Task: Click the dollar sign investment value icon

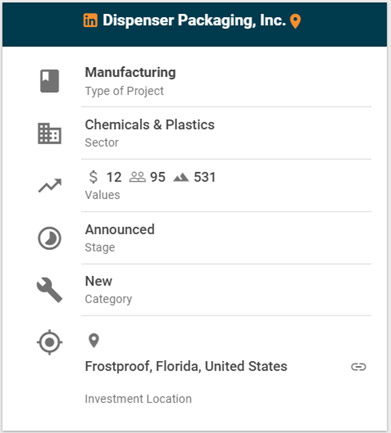Action: 94,177
